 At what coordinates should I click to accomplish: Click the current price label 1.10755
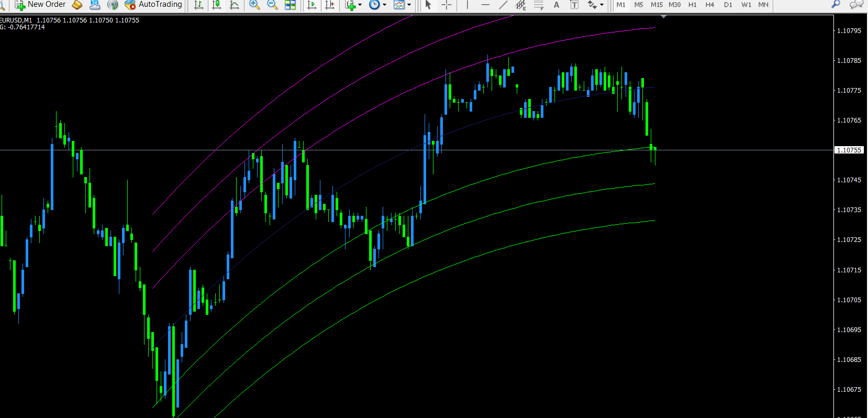[x=849, y=150]
